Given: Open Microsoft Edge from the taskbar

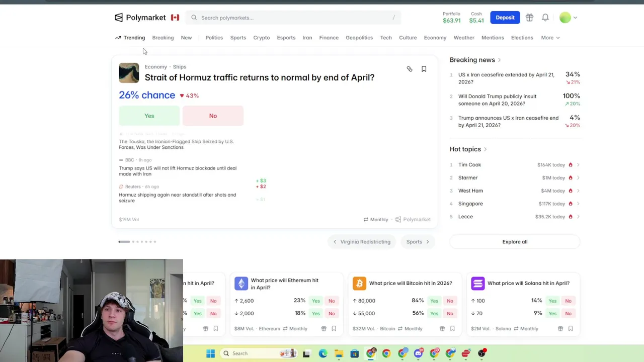Looking at the screenshot, I should pyautogui.click(x=323, y=353).
